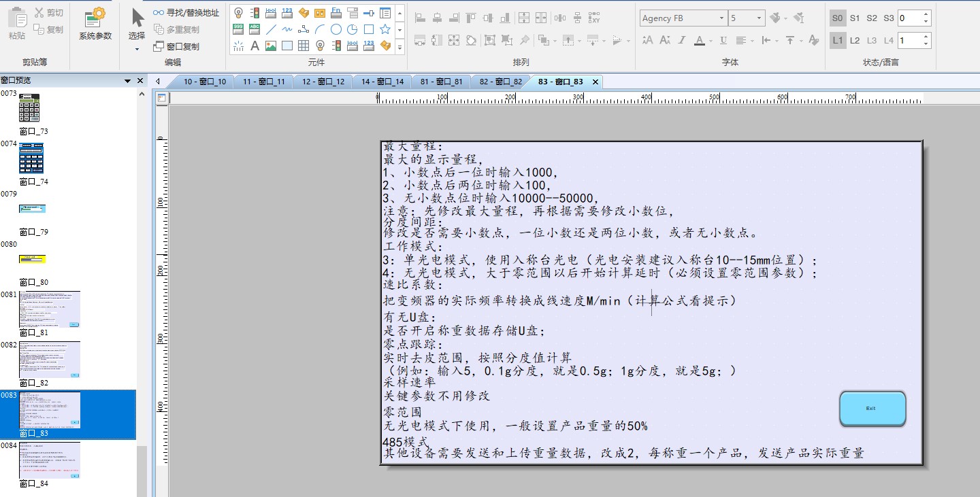Toggle state S0 button
This screenshot has height=497, width=980.
[837, 18]
